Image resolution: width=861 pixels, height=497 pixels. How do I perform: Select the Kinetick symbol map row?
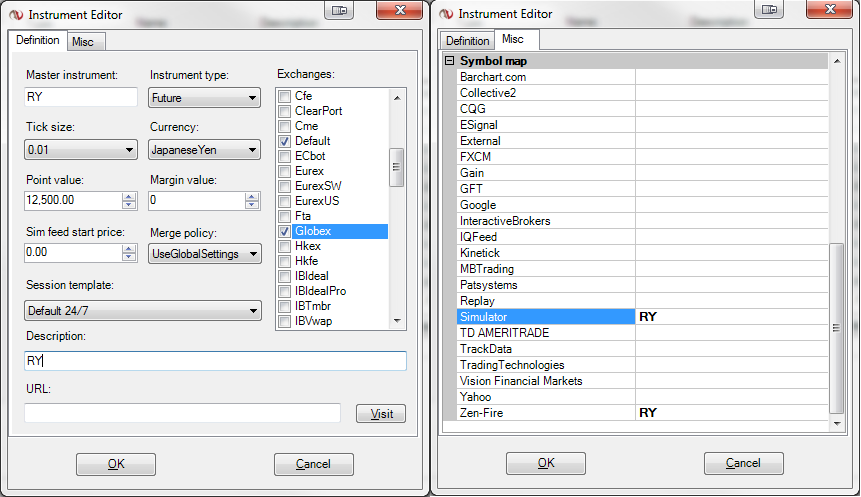(x=642, y=253)
